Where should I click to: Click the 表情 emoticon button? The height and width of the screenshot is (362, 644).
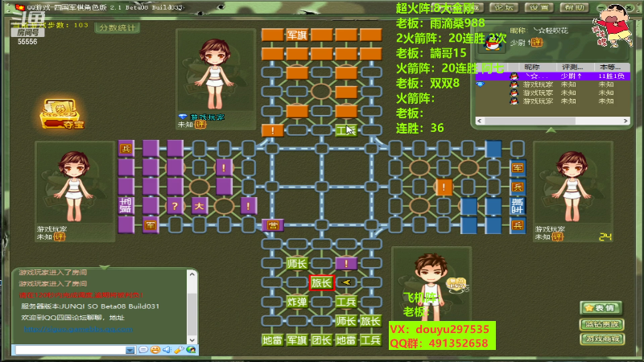point(601,308)
